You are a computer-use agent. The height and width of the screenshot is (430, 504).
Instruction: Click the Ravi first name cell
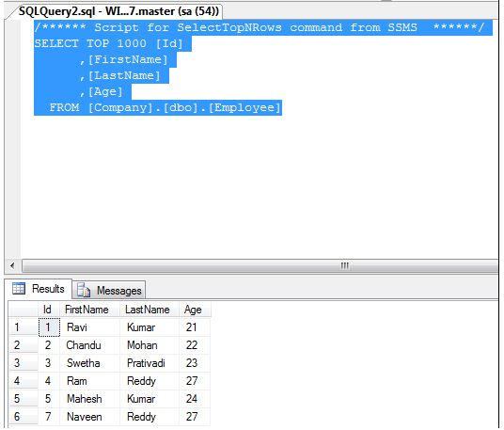pos(89,327)
